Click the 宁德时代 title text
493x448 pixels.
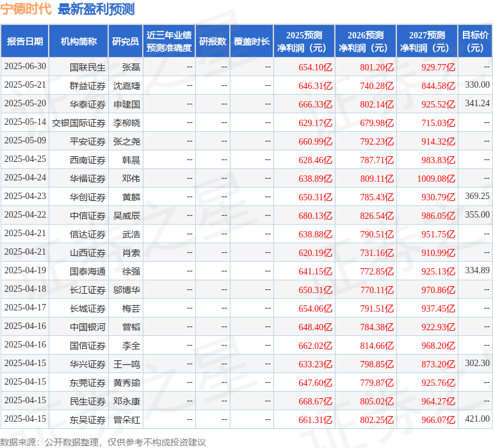tap(26, 8)
